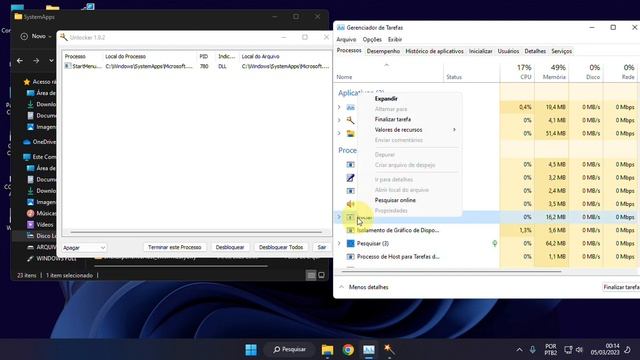Click the taskbar Pesquisar search box
This screenshot has height=360, width=640.
(x=289, y=350)
